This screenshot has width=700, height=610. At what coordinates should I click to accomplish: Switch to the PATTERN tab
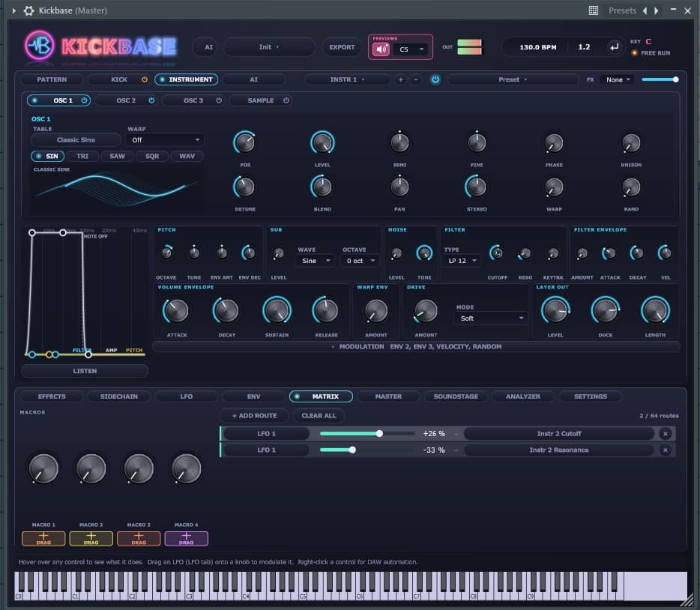(52, 79)
